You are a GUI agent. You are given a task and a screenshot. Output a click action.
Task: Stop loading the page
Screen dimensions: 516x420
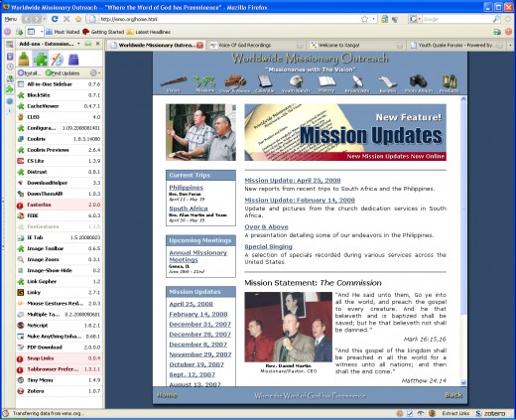click(x=66, y=19)
